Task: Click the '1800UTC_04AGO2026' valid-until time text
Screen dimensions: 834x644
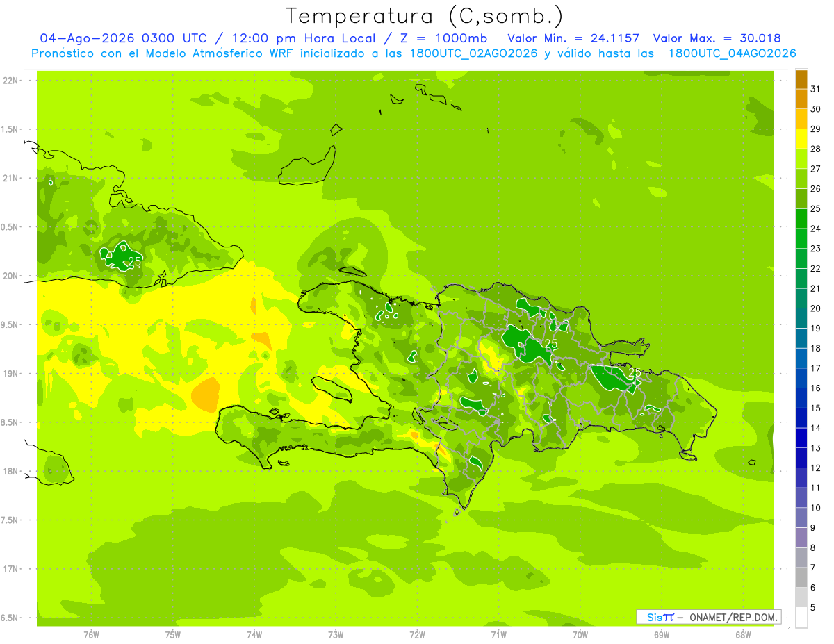Action: pos(732,53)
